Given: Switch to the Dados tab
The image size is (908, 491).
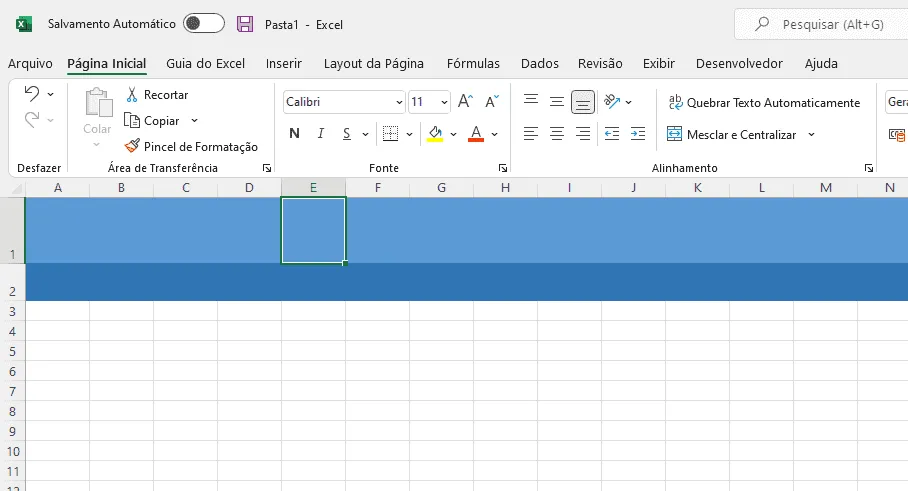Looking at the screenshot, I should pos(540,64).
